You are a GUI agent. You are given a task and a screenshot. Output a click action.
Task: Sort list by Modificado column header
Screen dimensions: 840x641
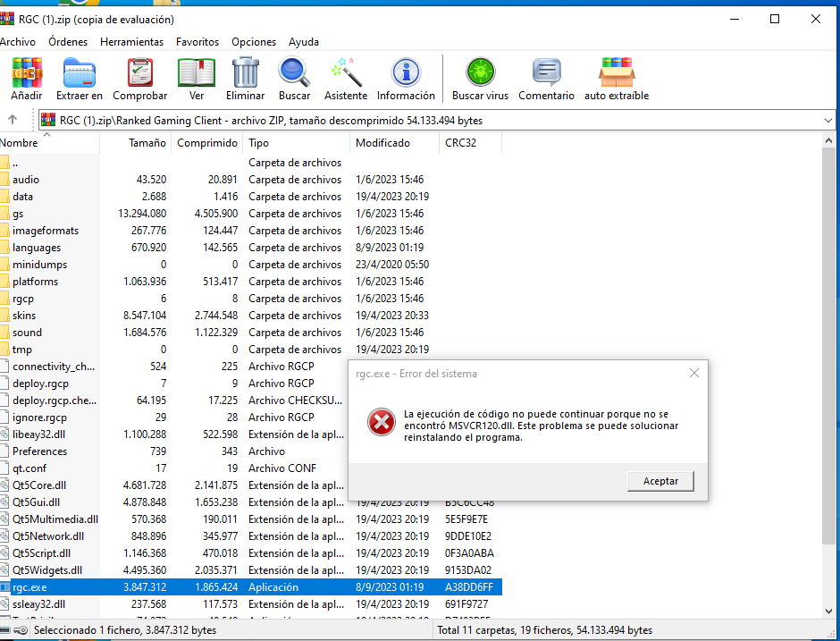point(394,142)
